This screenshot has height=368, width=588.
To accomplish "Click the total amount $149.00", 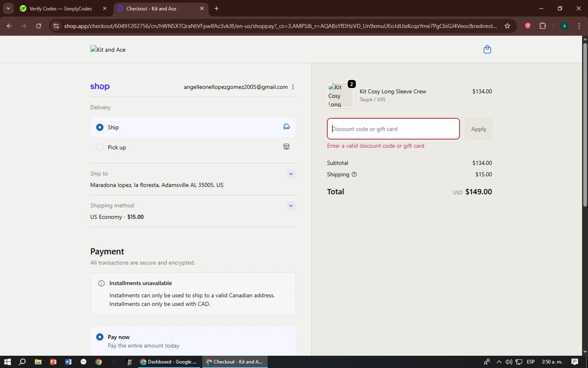I will [479, 192].
